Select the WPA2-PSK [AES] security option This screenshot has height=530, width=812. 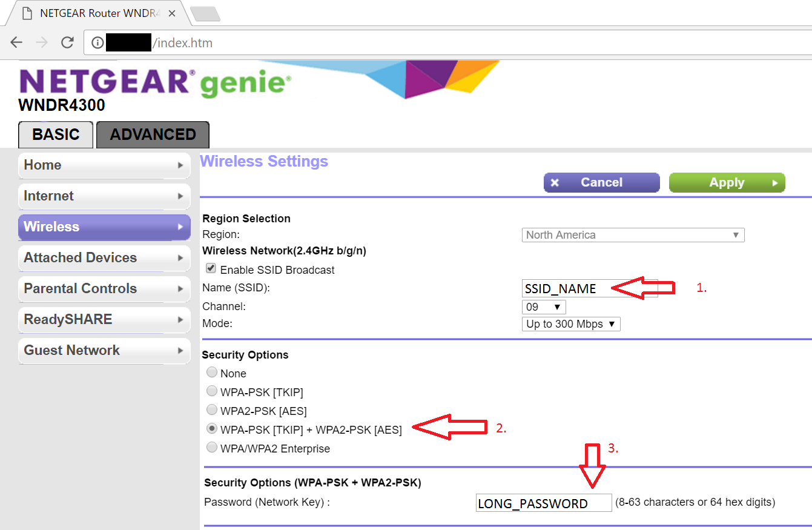coord(212,409)
